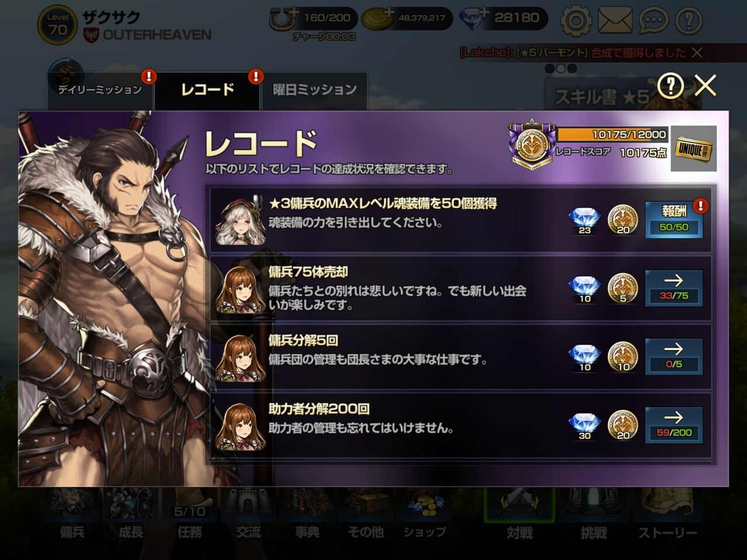The image size is (747, 560).
Task: Go to the 0/5 mercenary dismantle arrow button
Action: (673, 356)
